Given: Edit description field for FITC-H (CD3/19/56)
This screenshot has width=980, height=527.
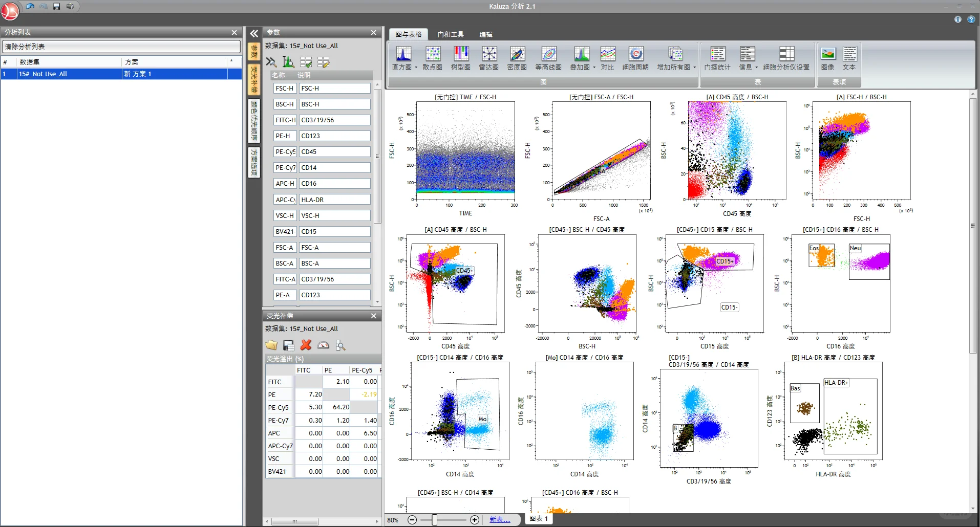Looking at the screenshot, I should [335, 120].
